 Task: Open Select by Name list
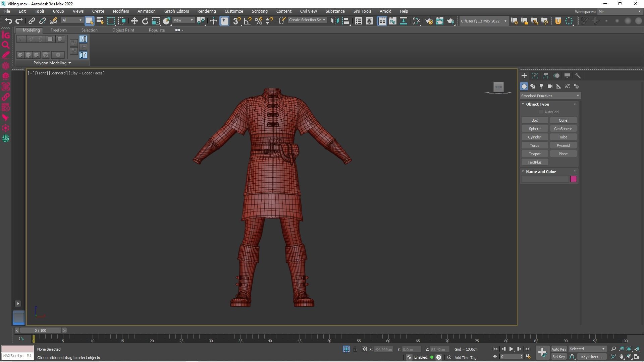pos(100,21)
